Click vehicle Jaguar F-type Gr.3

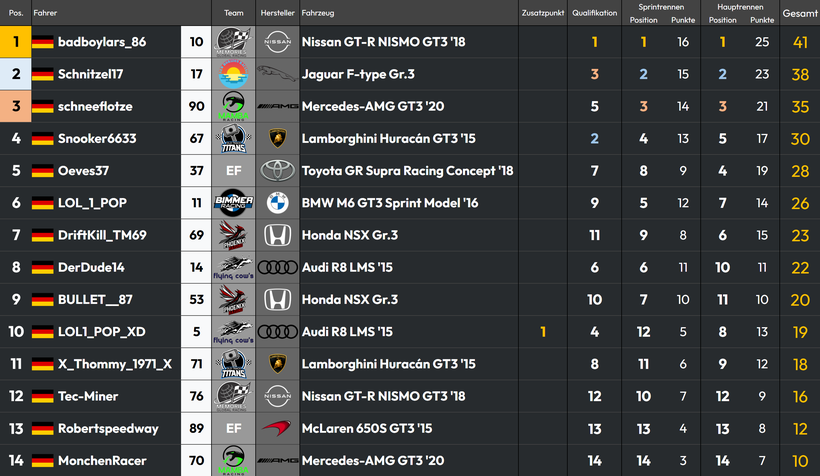pos(358,74)
